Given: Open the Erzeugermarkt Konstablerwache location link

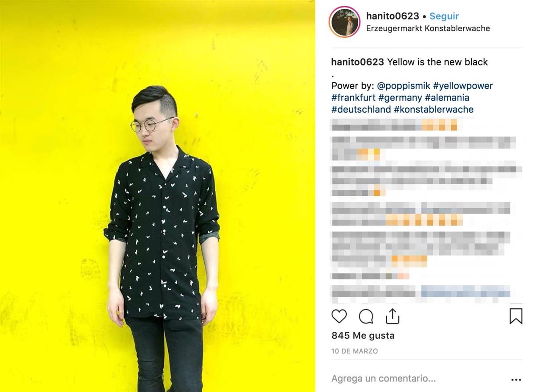Looking at the screenshot, I should 428,28.
